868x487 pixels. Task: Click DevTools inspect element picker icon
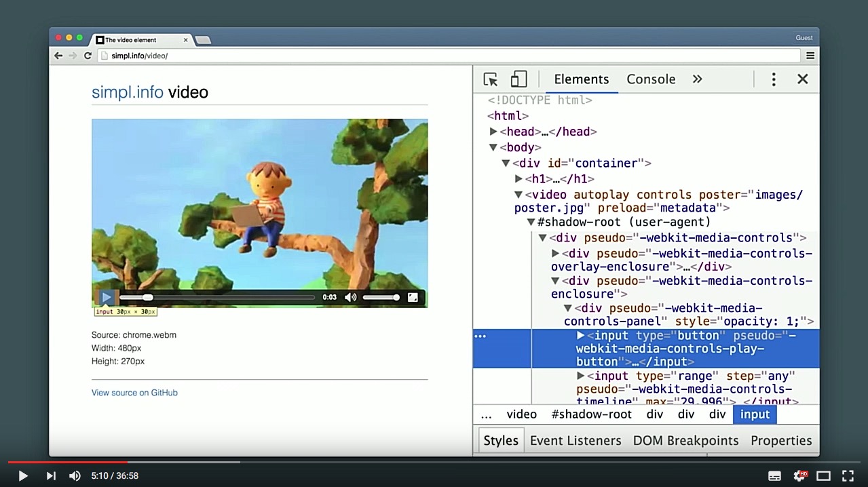[x=491, y=79]
